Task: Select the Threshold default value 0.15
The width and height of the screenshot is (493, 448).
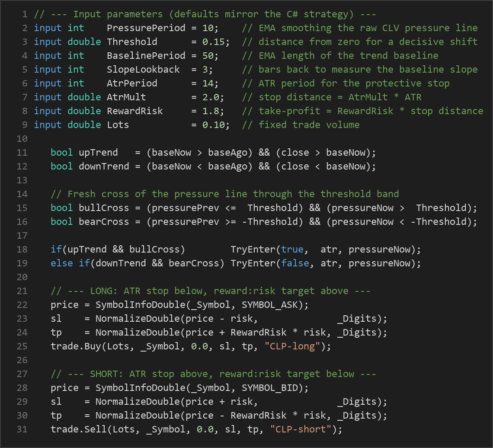Action: 214,42
